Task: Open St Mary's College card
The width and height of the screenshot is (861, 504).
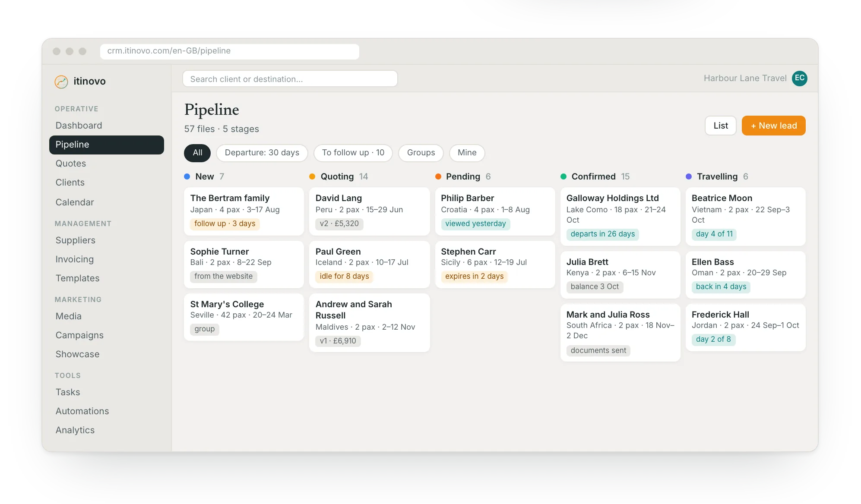Action: tap(244, 317)
